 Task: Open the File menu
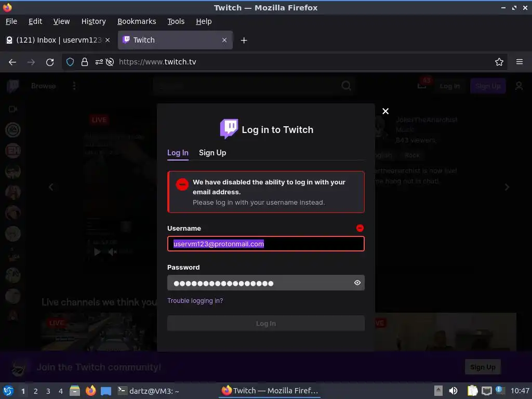click(x=11, y=21)
